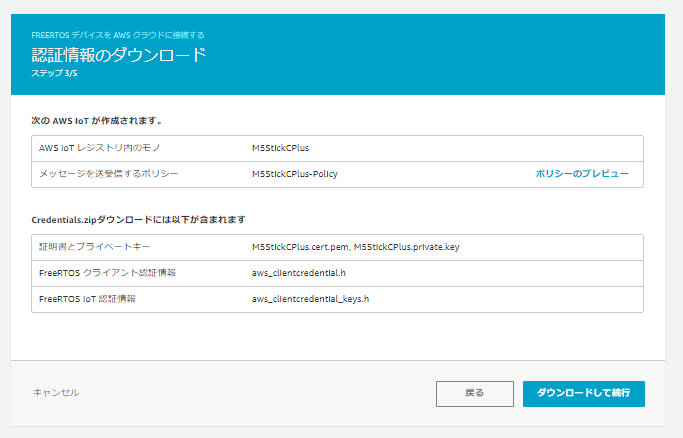Image resolution: width=683 pixels, height=438 pixels.
Task: Select the M5StickCPlus.cert.pem file names text
Action: [x=355, y=247]
